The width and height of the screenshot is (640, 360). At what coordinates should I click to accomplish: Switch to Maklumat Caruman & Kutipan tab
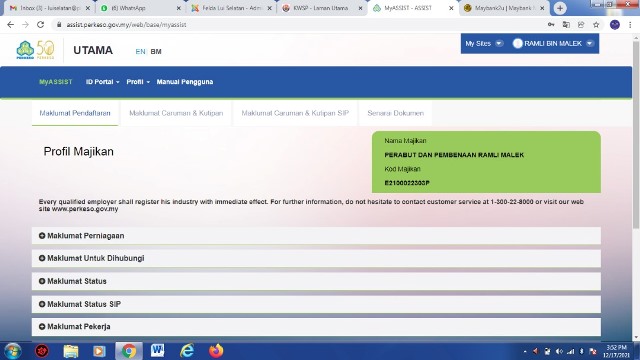pos(176,113)
